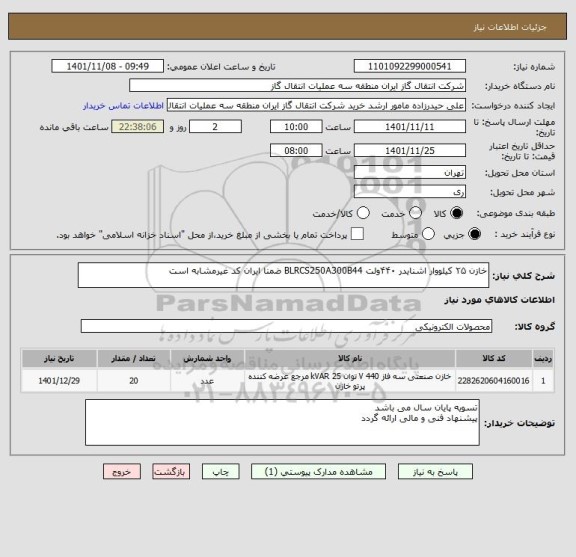Click the delivery province field تهران
Screen dimensions: 576x557
(410, 172)
